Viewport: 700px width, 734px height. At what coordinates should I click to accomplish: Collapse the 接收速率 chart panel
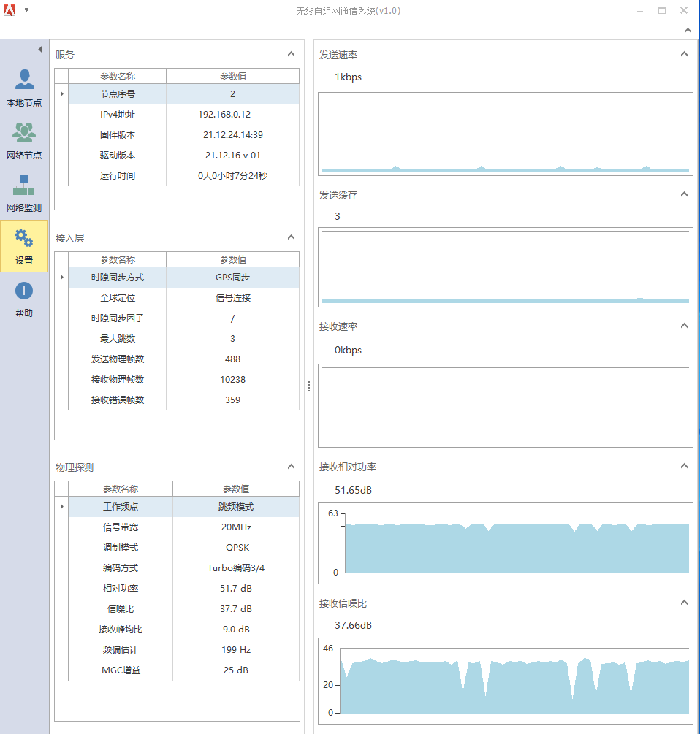[684, 326]
